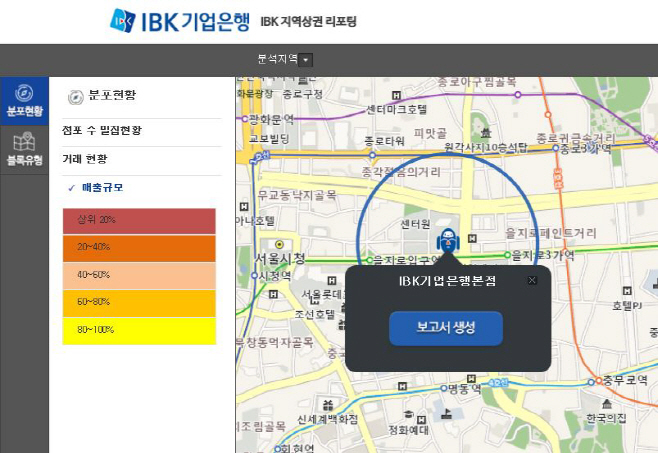Click the 40~60% peach legend swatch
The height and width of the screenshot is (453, 658).
pyautogui.click(x=139, y=276)
